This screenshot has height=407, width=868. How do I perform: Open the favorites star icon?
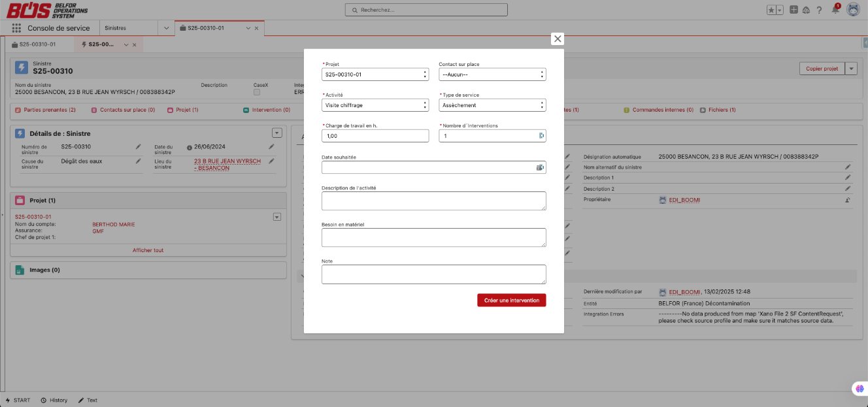pyautogui.click(x=772, y=10)
